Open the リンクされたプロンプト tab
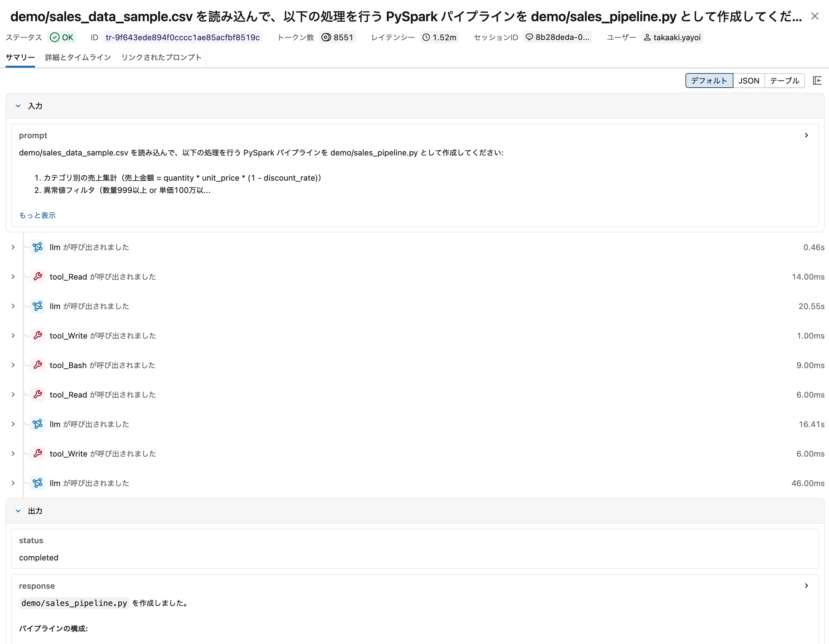 (x=161, y=57)
